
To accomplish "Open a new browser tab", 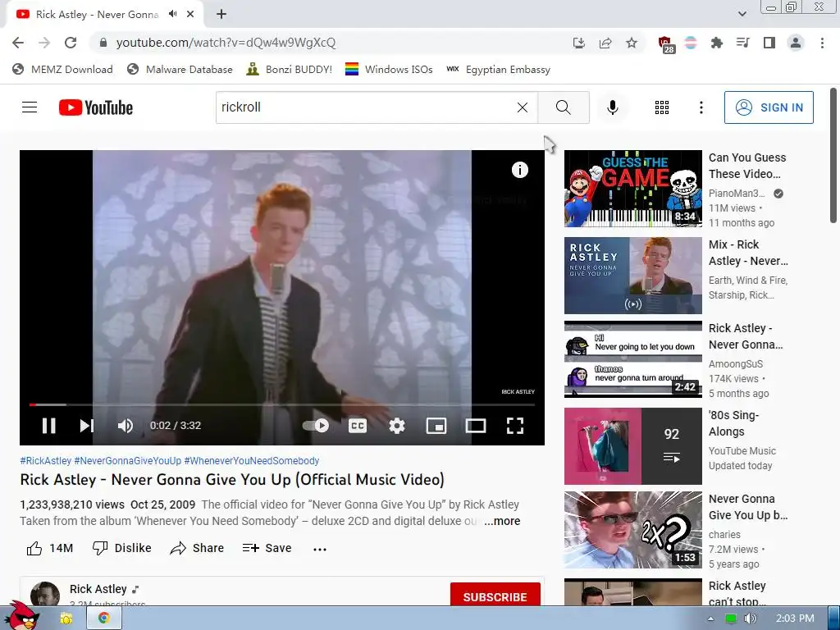I will point(221,15).
